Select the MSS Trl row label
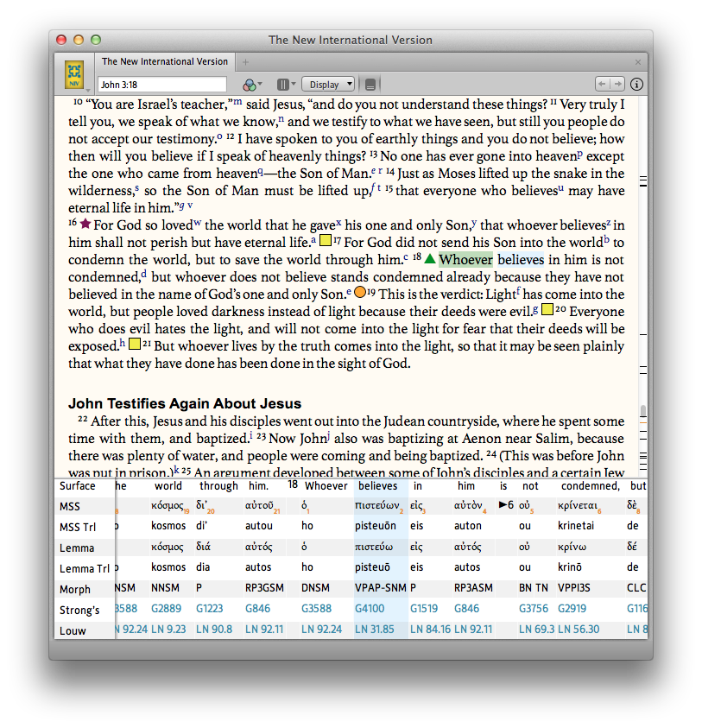 point(78,528)
